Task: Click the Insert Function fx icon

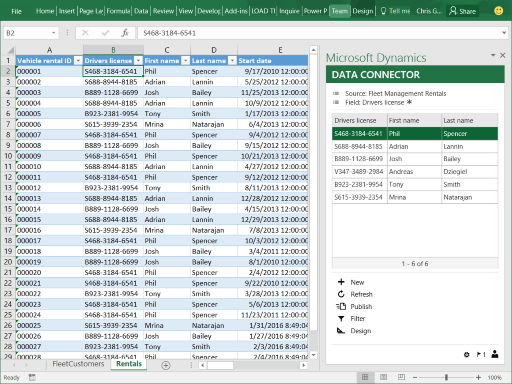Action: [125, 33]
